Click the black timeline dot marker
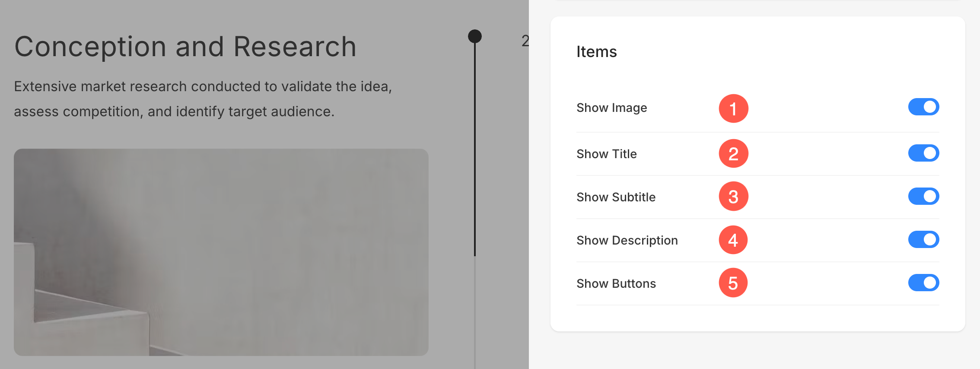 point(474,36)
